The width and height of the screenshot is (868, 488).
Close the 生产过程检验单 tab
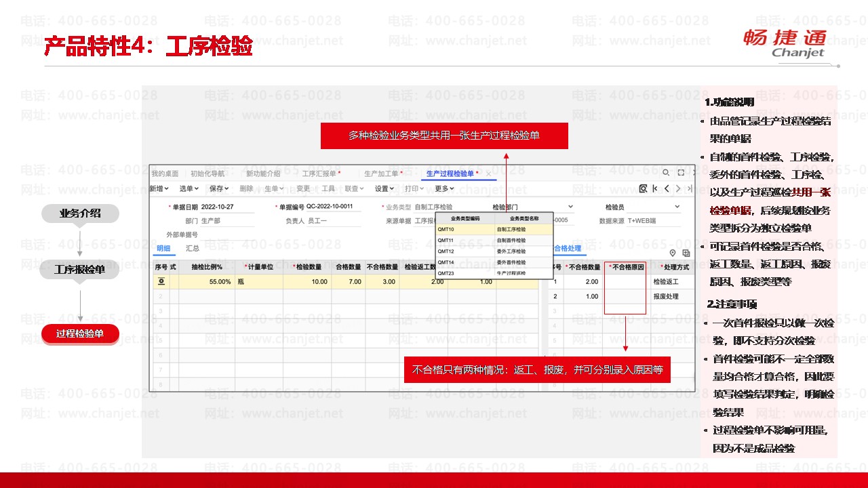pyautogui.click(x=488, y=174)
